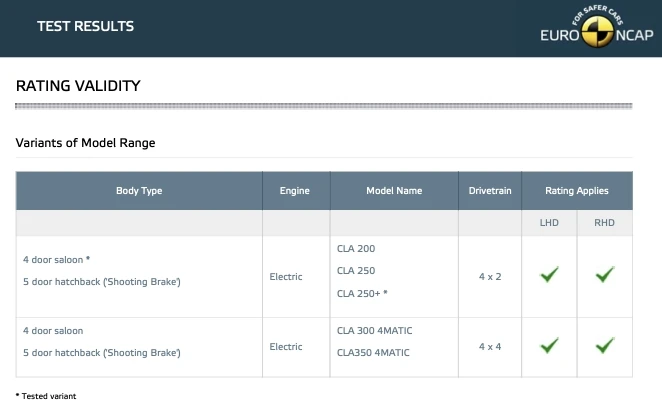Click the LHD green checkmark for 4 x 2
This screenshot has width=662, height=404.
pyautogui.click(x=549, y=275)
